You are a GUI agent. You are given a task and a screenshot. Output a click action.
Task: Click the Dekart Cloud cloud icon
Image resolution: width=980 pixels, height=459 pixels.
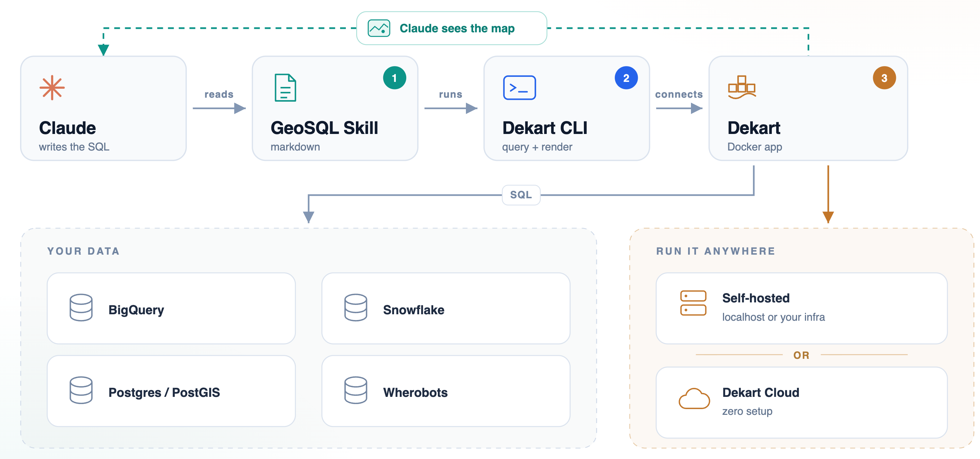[x=694, y=399]
